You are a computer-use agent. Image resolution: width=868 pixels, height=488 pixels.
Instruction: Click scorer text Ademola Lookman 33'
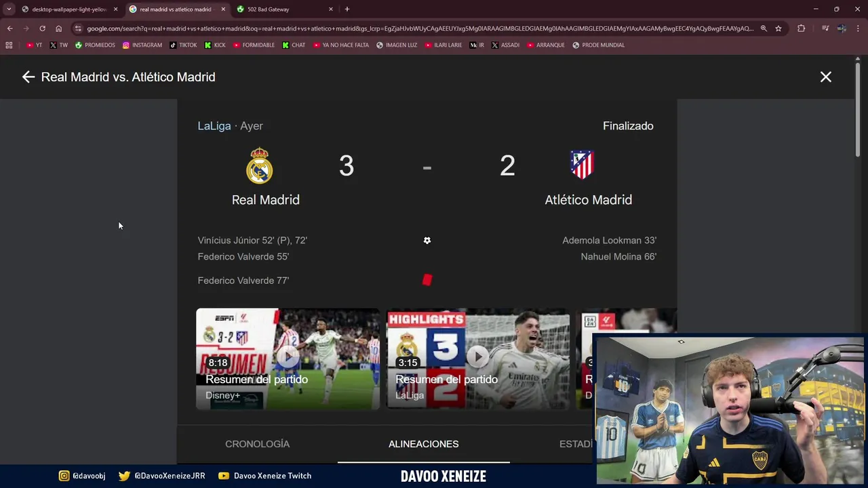coord(609,241)
